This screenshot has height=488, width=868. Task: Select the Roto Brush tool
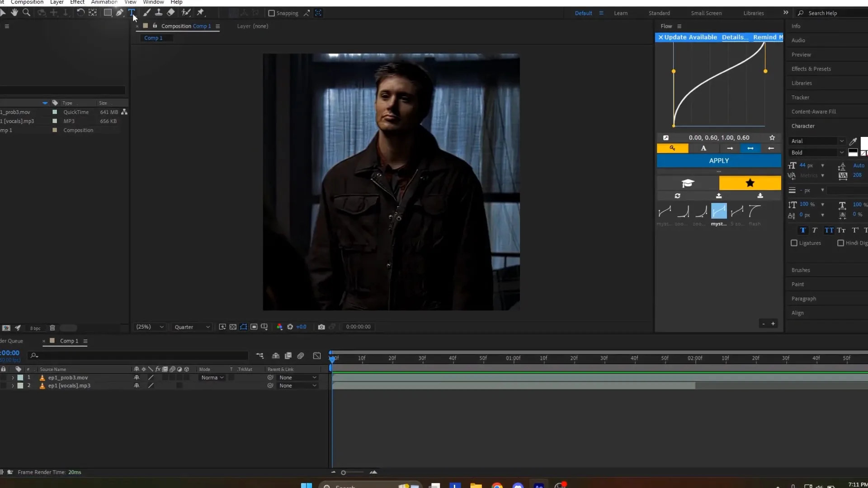tap(186, 13)
